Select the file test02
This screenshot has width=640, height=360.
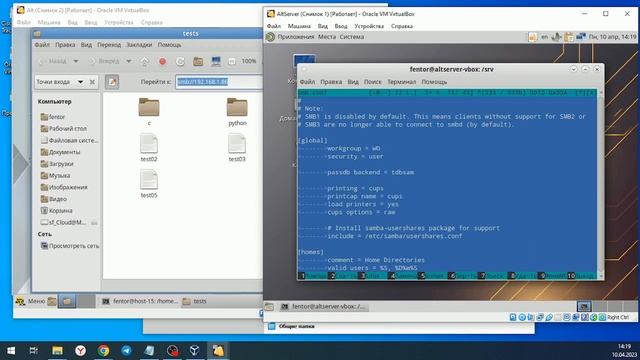[149, 148]
